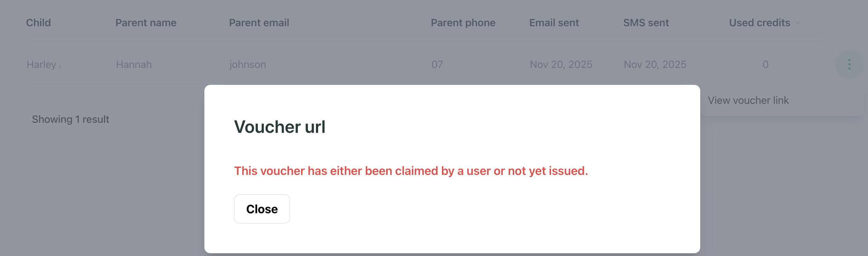
Task: Click the SMS sent column header
Action: pyautogui.click(x=646, y=22)
